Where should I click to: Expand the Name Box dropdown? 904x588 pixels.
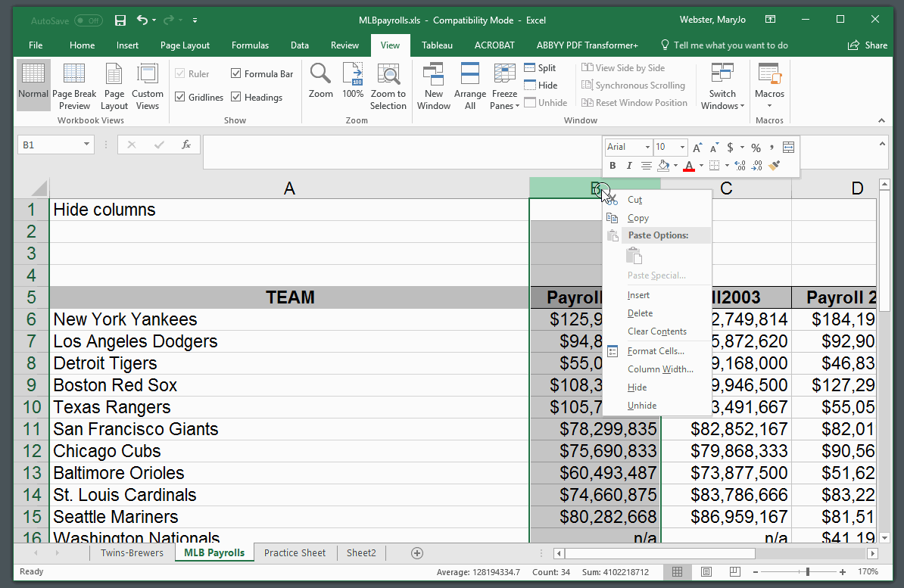(86, 144)
